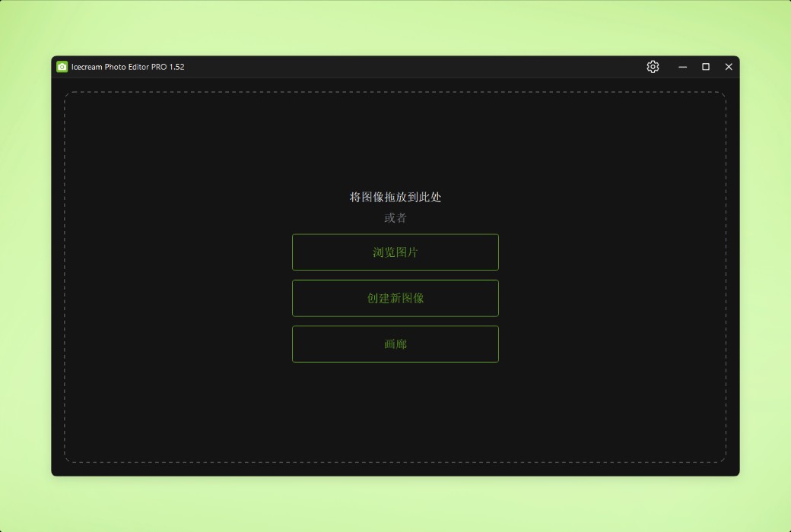Open settings via the gear icon
Screen dimensions: 791x532
[653, 67]
